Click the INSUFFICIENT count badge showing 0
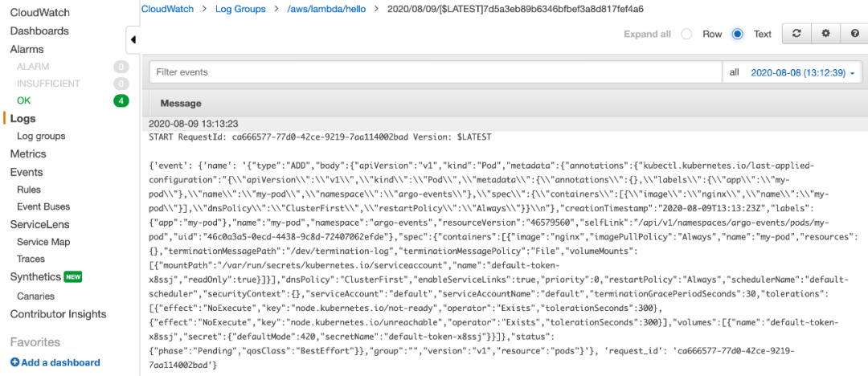The height and width of the screenshot is (376, 868). tap(121, 84)
